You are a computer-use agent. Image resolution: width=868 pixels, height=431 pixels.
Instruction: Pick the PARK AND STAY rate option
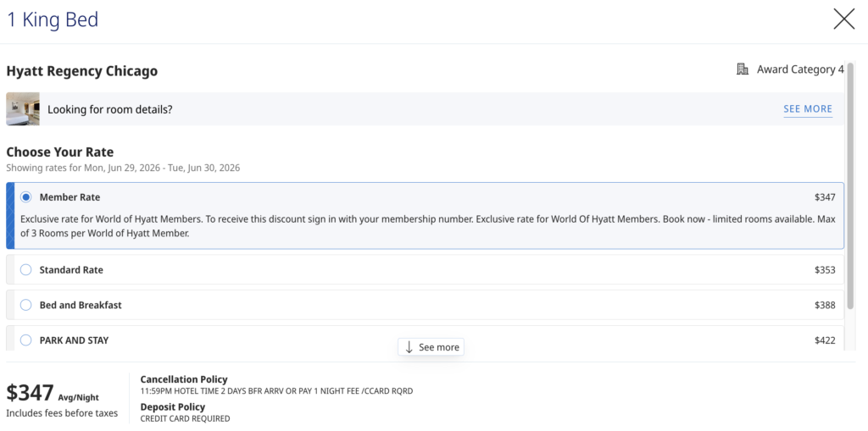[426, 339]
